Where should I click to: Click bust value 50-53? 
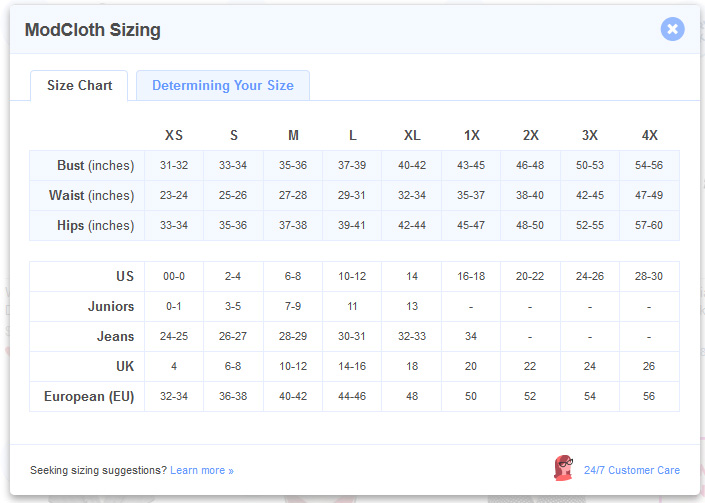click(x=590, y=165)
